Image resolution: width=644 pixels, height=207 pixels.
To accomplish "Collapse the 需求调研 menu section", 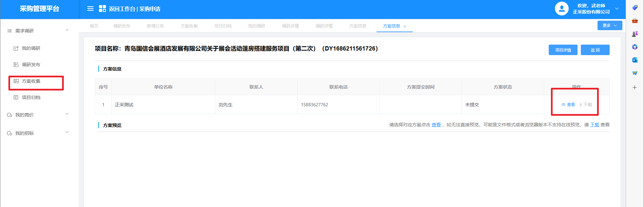I will click(x=67, y=30).
